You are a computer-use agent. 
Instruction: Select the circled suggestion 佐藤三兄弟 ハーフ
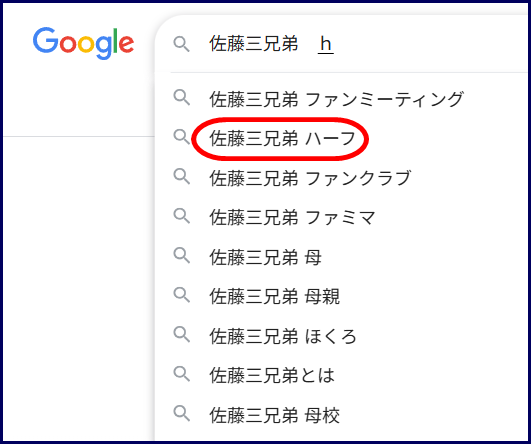pyautogui.click(x=282, y=139)
